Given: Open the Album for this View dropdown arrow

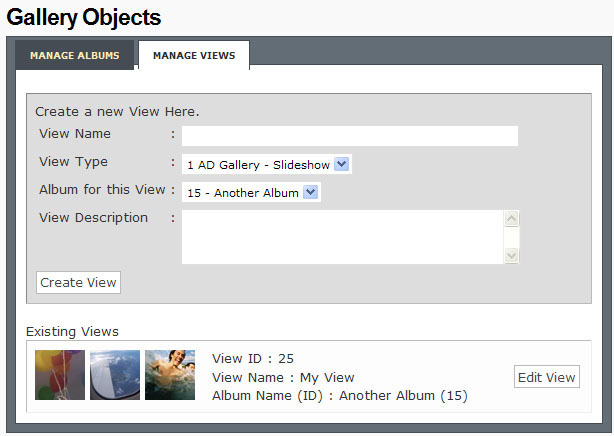Looking at the screenshot, I should click(311, 192).
